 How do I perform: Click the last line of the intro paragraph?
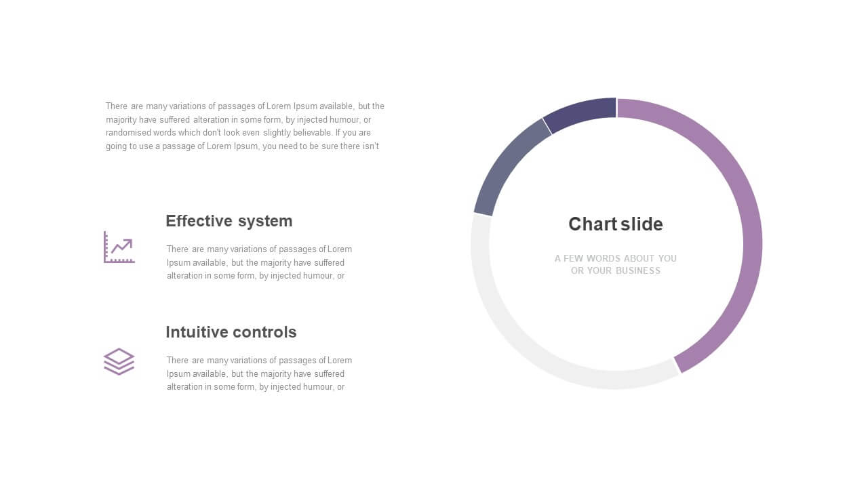tap(242, 146)
